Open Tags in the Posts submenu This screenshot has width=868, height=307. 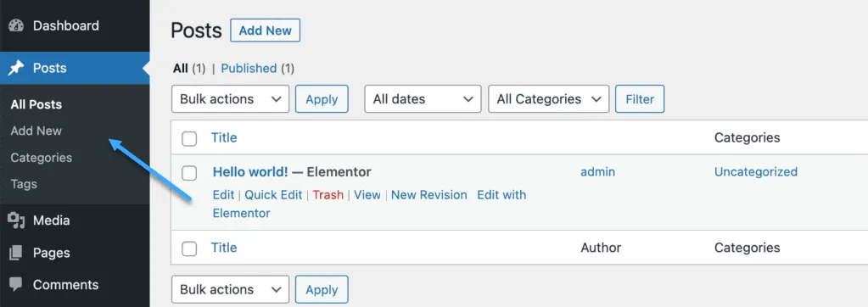click(24, 184)
